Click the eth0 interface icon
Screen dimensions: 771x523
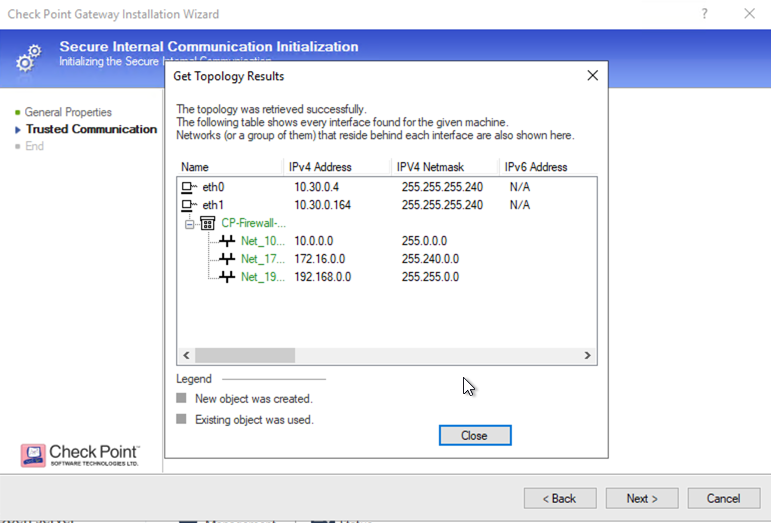pos(189,187)
